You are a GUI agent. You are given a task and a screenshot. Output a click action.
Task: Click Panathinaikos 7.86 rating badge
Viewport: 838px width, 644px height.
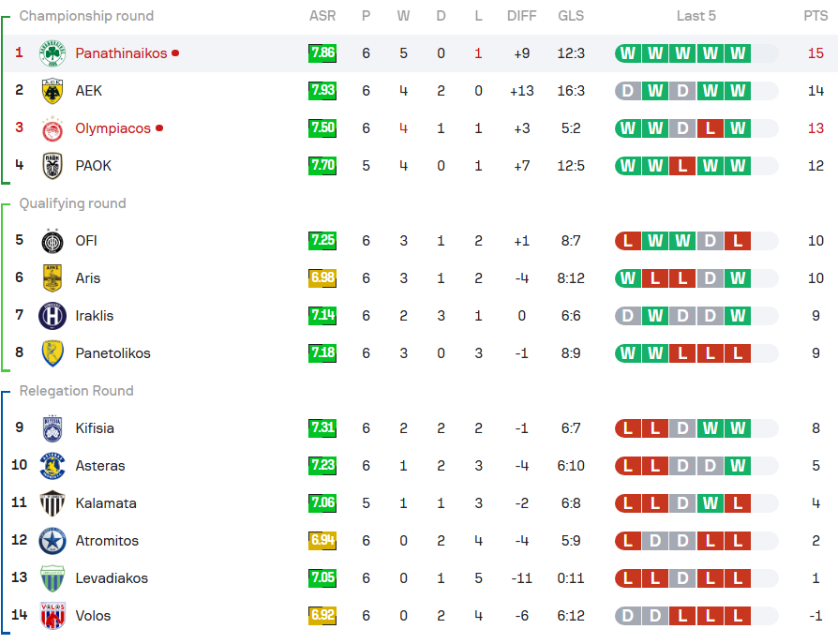[322, 53]
